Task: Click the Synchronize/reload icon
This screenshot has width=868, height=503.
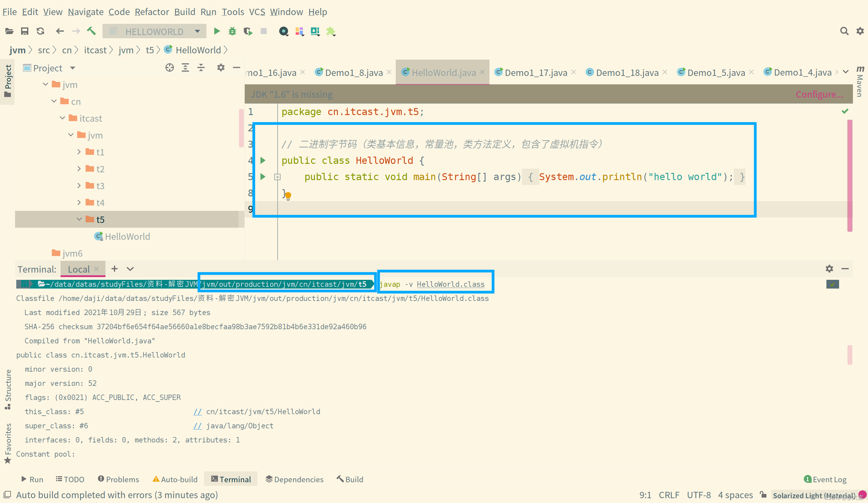Action: point(40,31)
